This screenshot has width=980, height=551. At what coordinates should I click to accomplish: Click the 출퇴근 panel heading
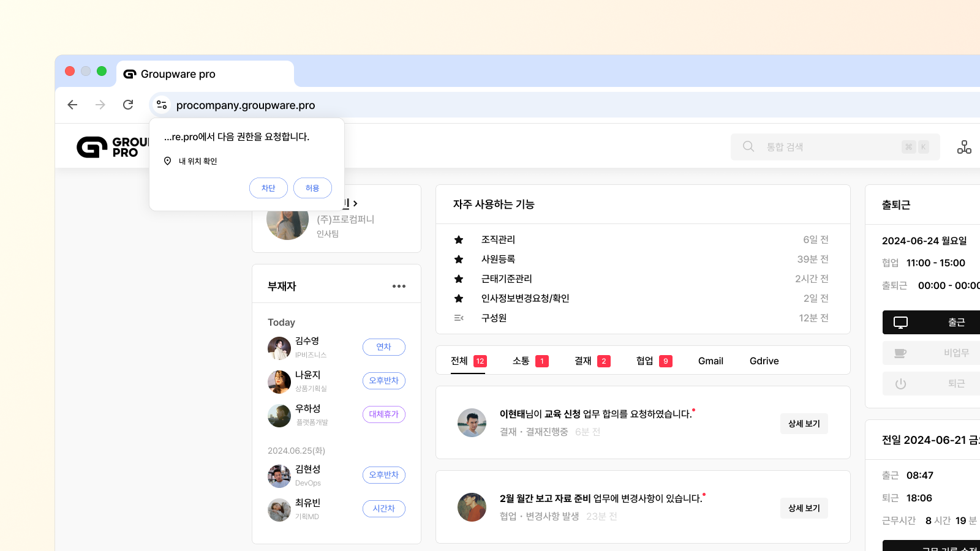click(x=896, y=204)
